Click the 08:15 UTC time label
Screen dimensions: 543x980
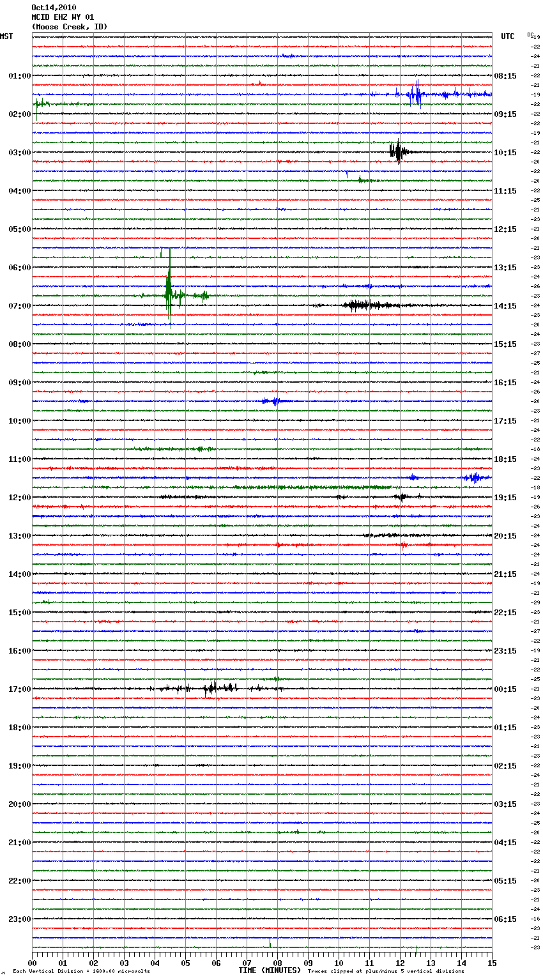(505, 76)
